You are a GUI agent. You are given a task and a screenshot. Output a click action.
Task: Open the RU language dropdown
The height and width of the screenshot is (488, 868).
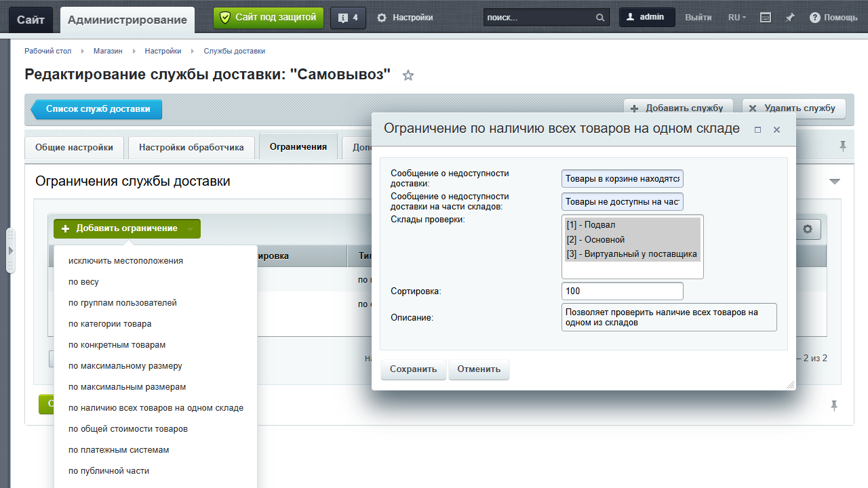[737, 18]
